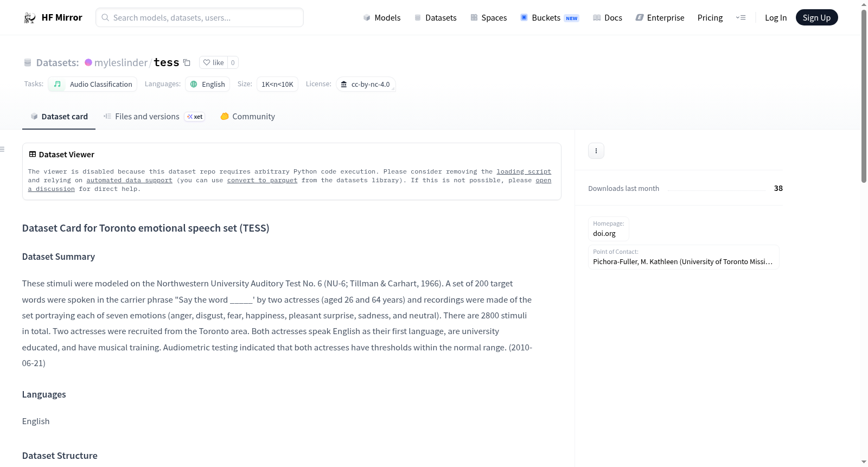868x467 pixels.
Task: Follow the automated data support link
Action: coord(129,180)
